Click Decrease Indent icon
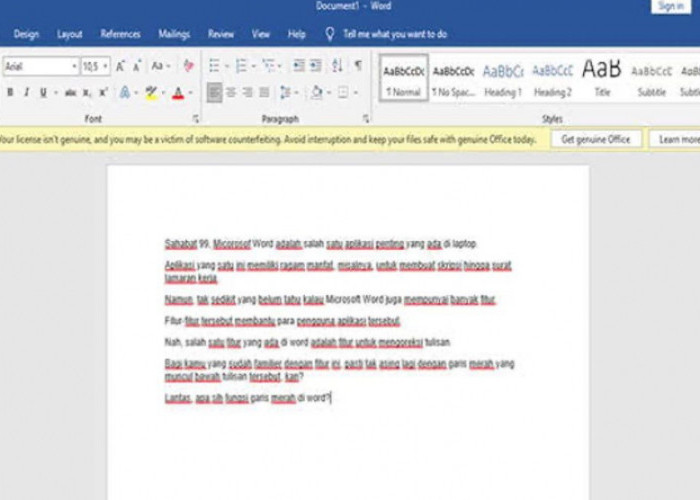Image resolution: width=700 pixels, height=500 pixels. (299, 66)
